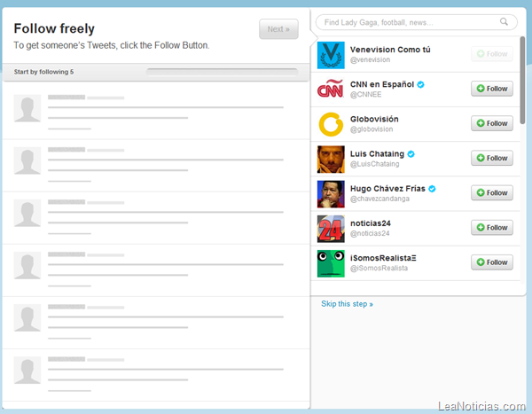The image size is (532, 414).
Task: Click the Skip this step link
Action: [347, 304]
